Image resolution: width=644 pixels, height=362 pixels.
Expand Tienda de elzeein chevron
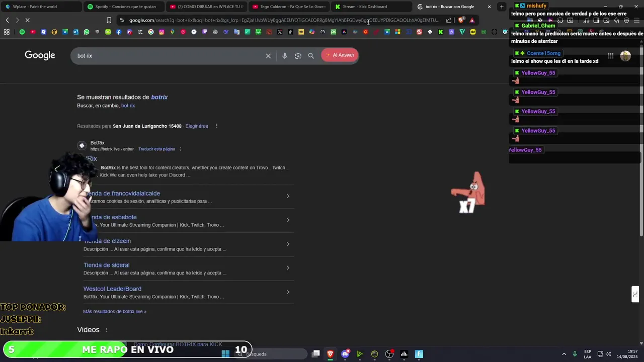pos(288,244)
